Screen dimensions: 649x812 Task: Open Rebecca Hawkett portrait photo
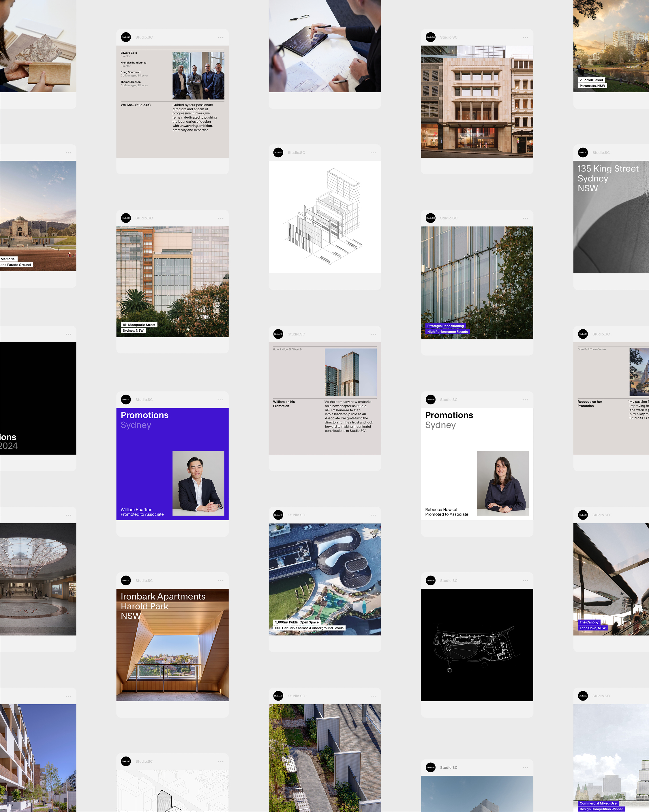pos(502,483)
